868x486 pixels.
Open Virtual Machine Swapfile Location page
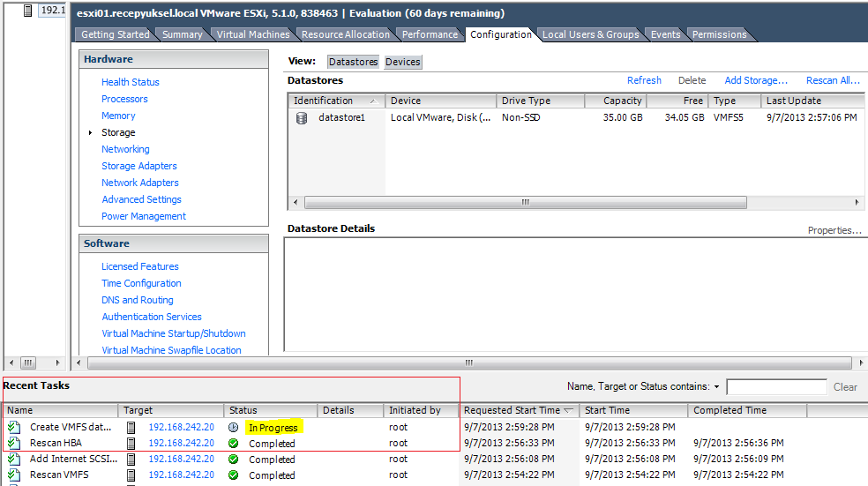click(172, 350)
